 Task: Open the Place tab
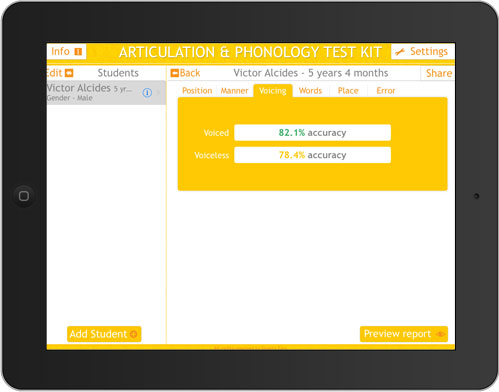[348, 91]
